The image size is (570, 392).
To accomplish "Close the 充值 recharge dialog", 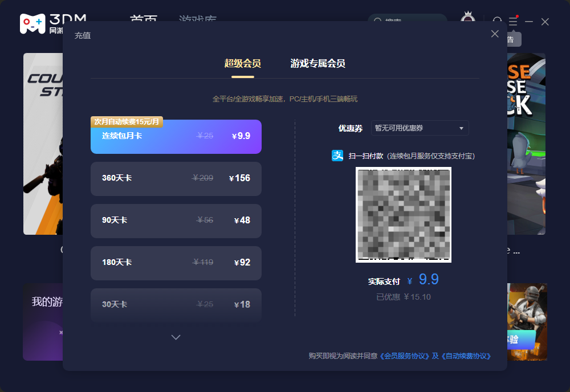I will [495, 34].
